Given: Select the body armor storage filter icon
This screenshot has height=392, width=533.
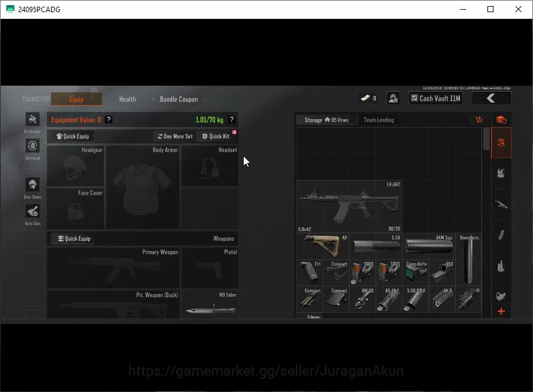Looking at the screenshot, I should tap(501, 173).
